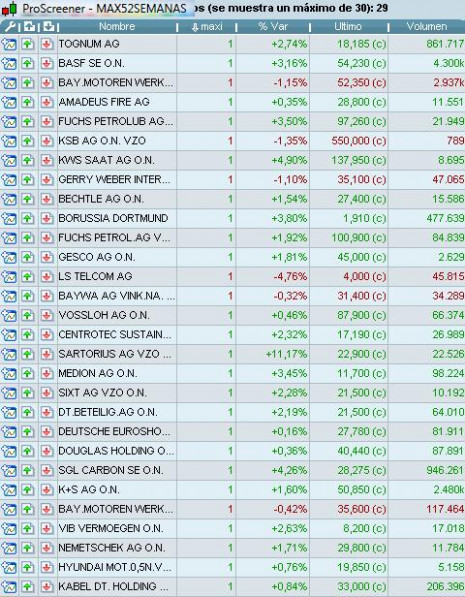Open chart icon for BORUSSIA DORTMUND
The image size is (465, 597).
[x=9, y=218]
